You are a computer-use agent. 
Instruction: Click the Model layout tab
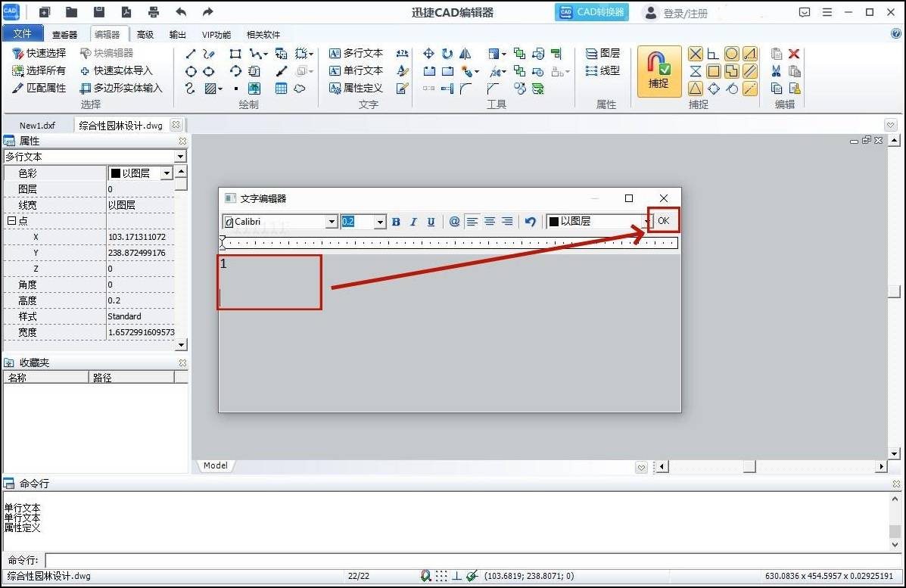pyautogui.click(x=216, y=465)
